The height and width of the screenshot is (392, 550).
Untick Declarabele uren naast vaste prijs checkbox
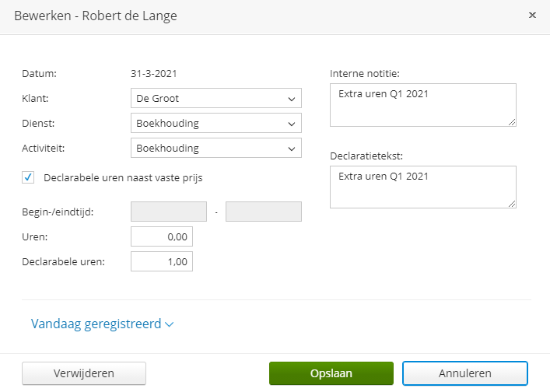[28, 177]
